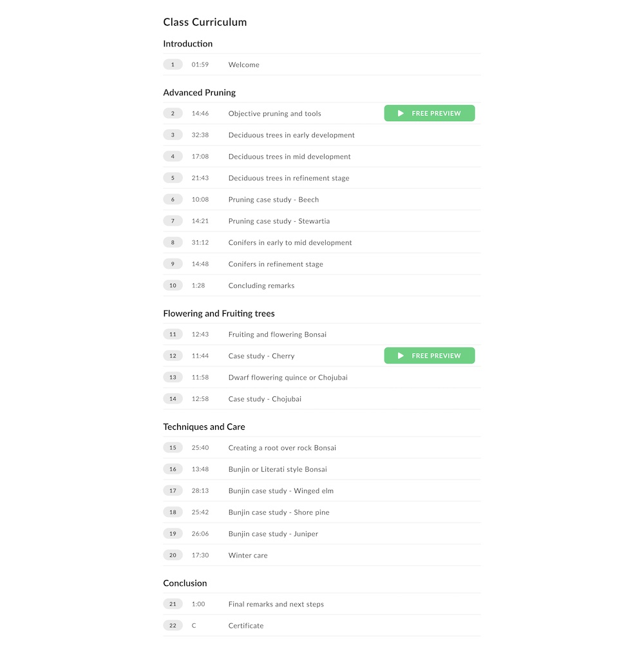Click lesson number 7 badge
The width and height of the screenshot is (644, 649).
(173, 221)
